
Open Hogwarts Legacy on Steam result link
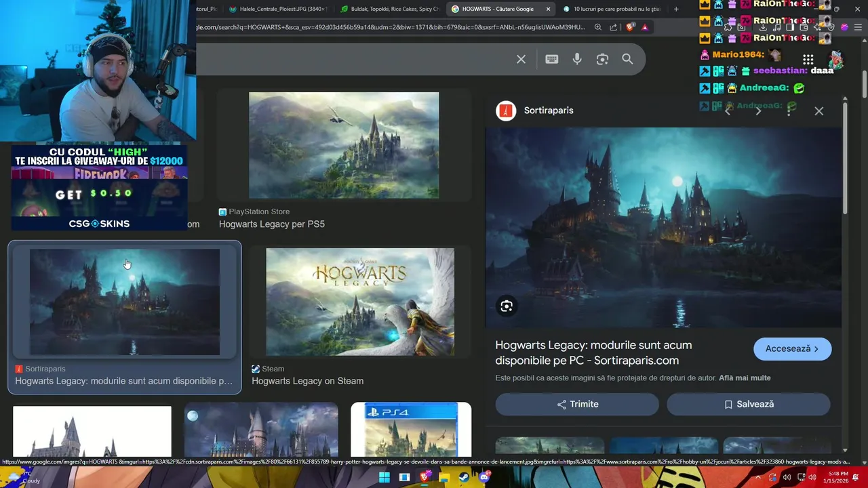click(x=307, y=381)
